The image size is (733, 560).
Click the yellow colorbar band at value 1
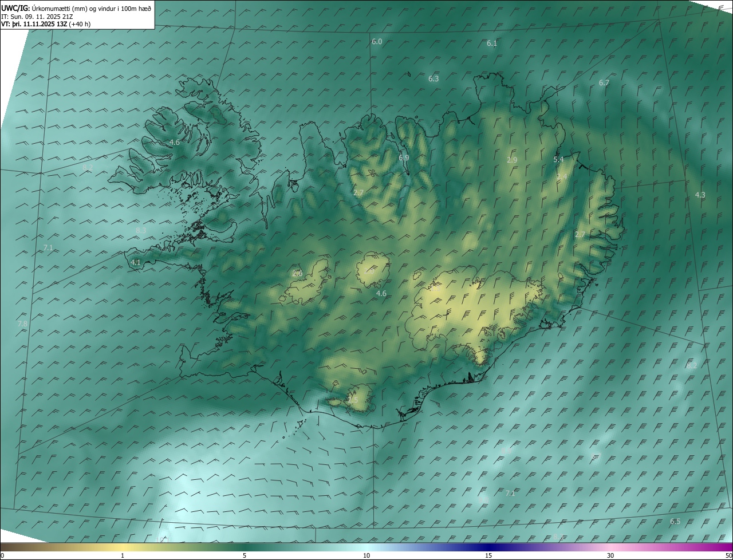point(123,547)
